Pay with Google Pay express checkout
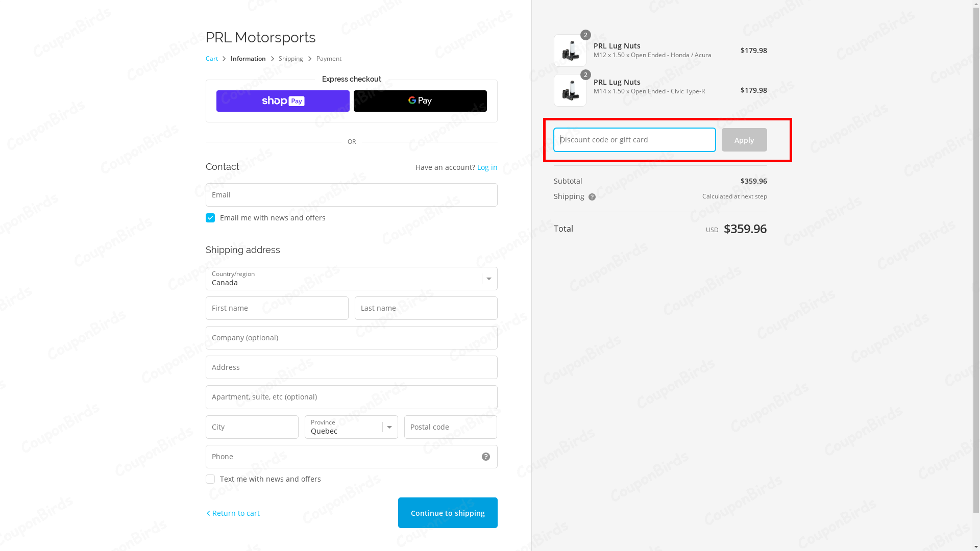The height and width of the screenshot is (551, 980). (x=420, y=101)
